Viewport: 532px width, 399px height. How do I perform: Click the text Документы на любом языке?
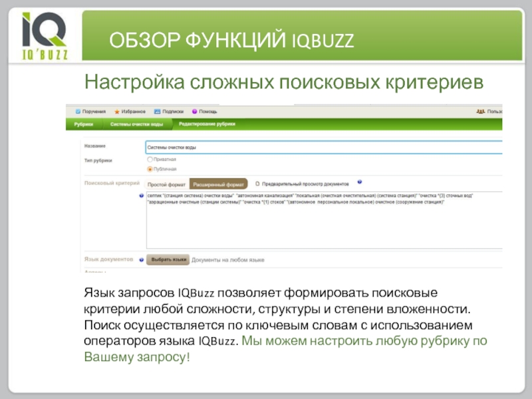point(228,260)
